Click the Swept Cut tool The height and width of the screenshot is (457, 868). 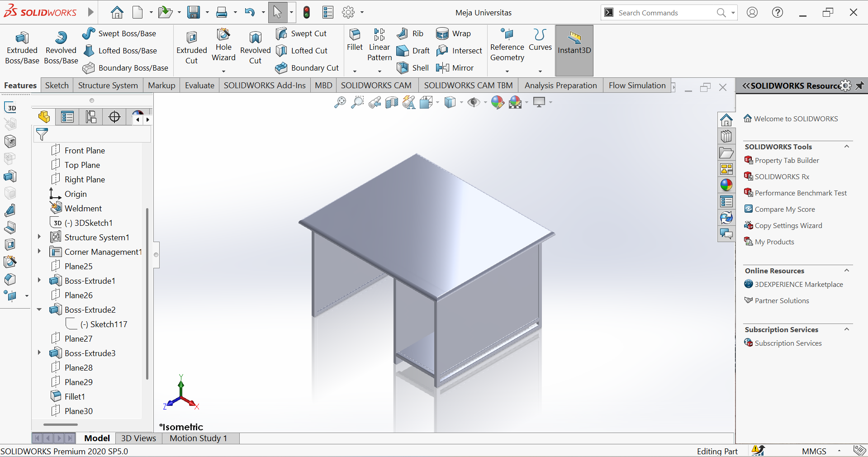click(301, 33)
